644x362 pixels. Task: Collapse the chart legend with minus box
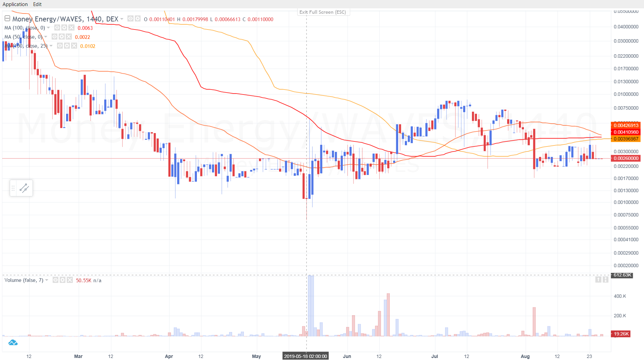click(7, 18)
